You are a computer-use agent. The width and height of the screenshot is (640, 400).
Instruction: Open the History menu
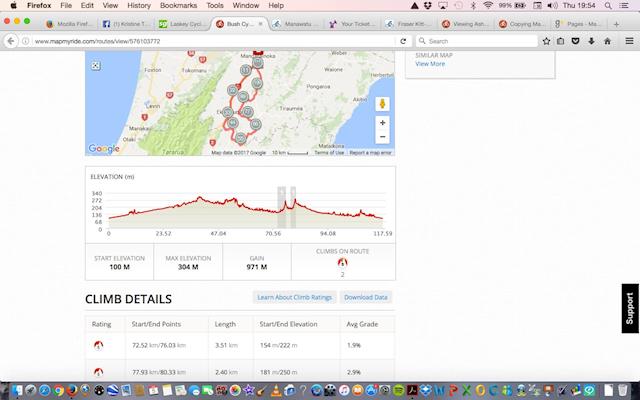[139, 5]
